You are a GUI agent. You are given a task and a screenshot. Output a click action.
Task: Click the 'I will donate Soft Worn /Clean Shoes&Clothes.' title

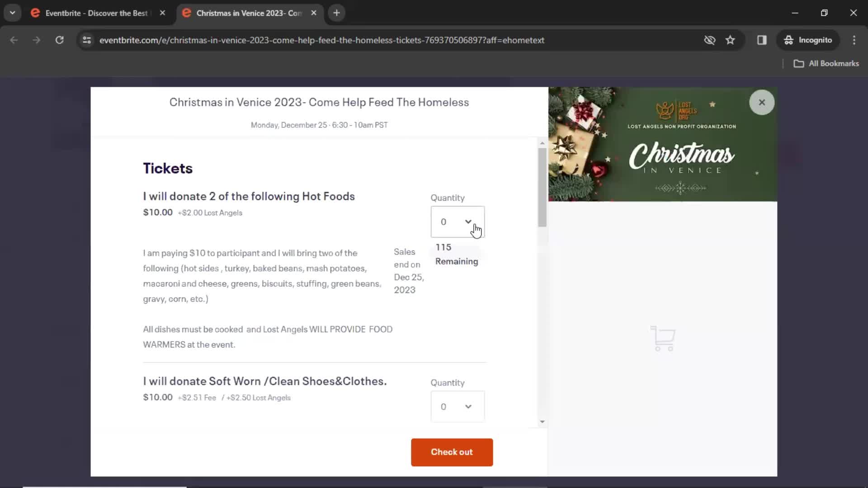point(265,381)
